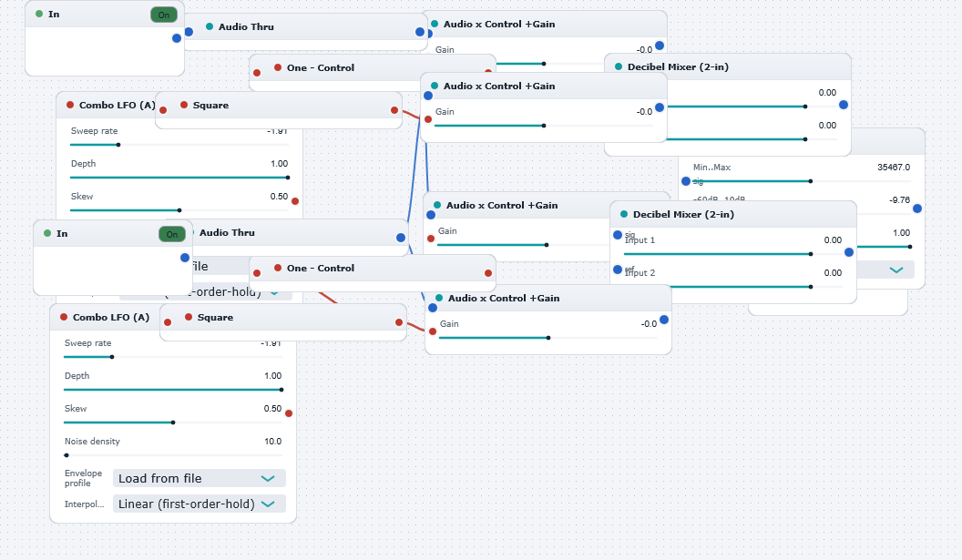Click the sig input port on lower Decibel Mixer
The image size is (962, 560).
coord(618,235)
